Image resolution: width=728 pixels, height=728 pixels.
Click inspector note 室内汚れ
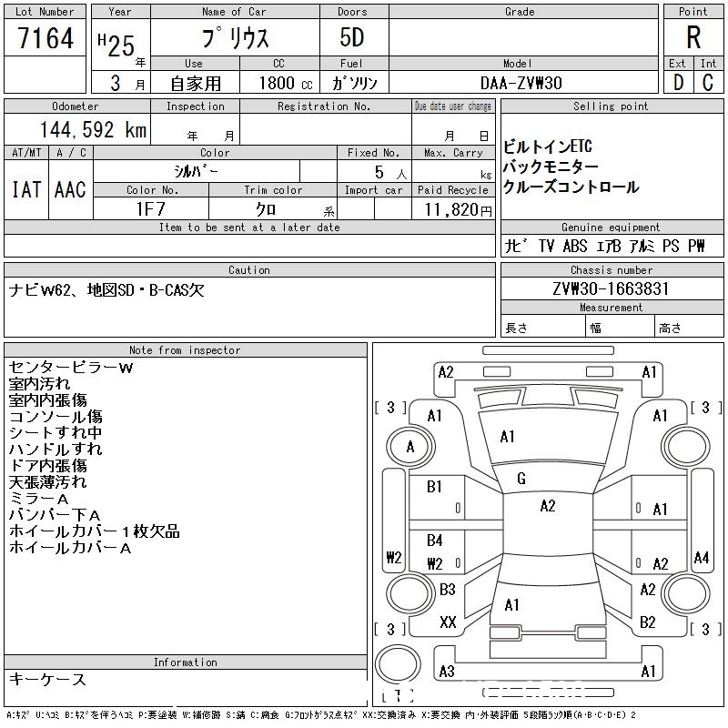(39, 384)
